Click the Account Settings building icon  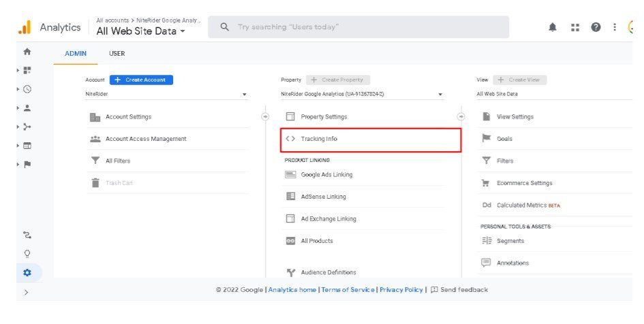tap(95, 117)
